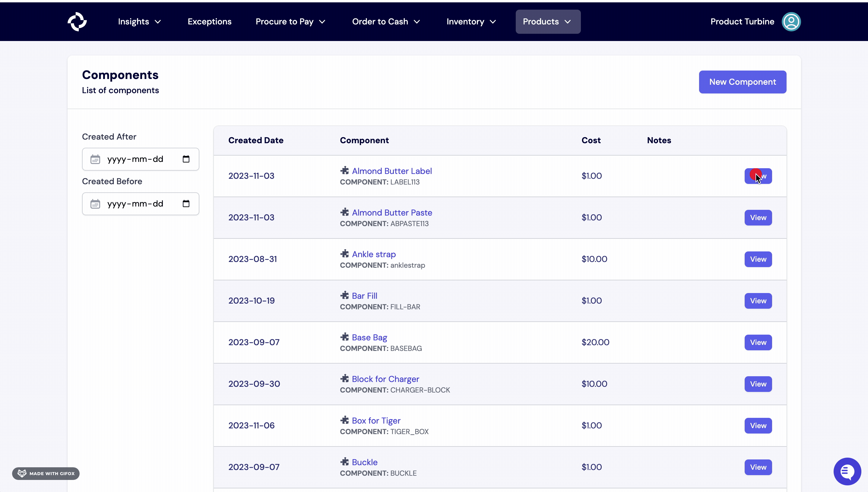Click the View button for Bar Fill
The width and height of the screenshot is (868, 492).
tap(758, 301)
